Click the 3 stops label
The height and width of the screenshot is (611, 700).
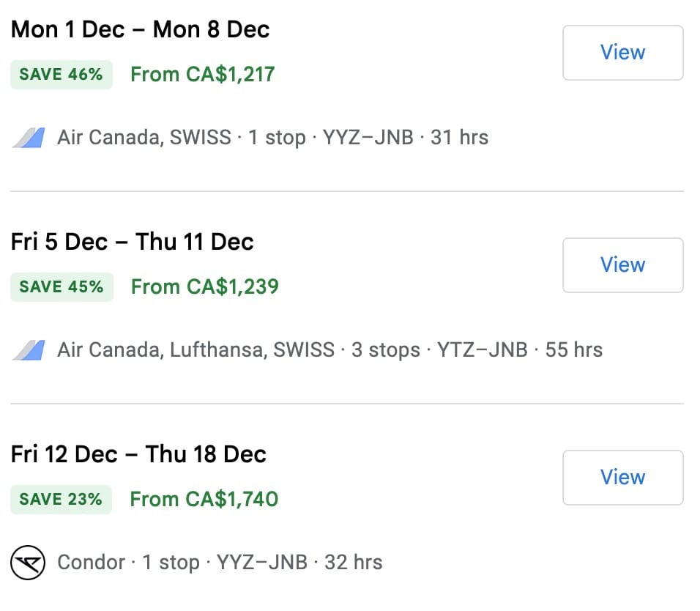(x=386, y=350)
